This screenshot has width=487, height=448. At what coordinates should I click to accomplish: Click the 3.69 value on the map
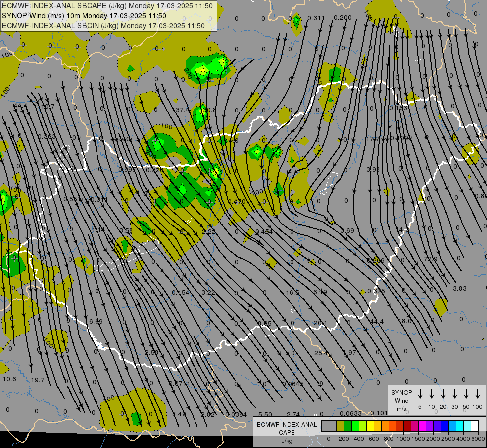click(347, 230)
